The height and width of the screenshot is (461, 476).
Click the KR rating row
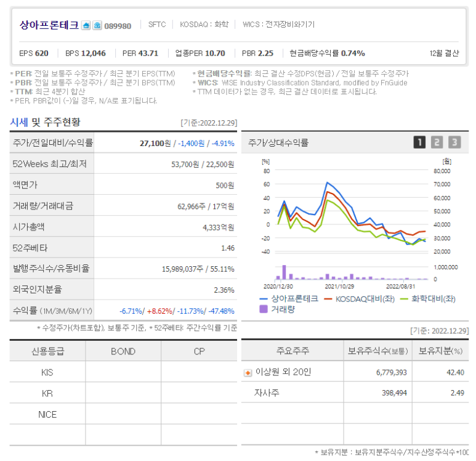coord(123,393)
